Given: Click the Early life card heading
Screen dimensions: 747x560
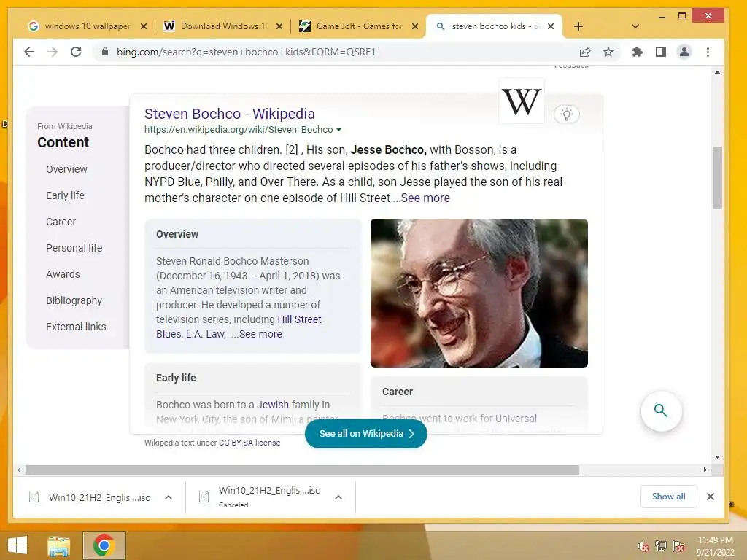Looking at the screenshot, I should coord(176,378).
